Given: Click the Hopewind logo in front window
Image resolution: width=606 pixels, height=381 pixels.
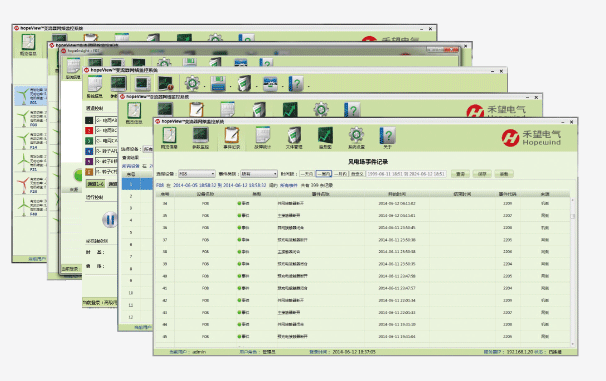Looking at the screenshot, I should click(531, 138).
